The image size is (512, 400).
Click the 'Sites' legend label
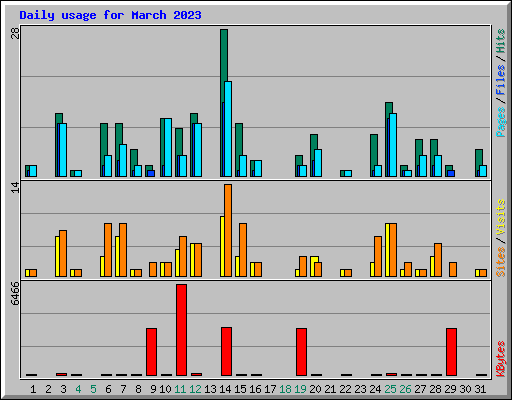(x=500, y=262)
